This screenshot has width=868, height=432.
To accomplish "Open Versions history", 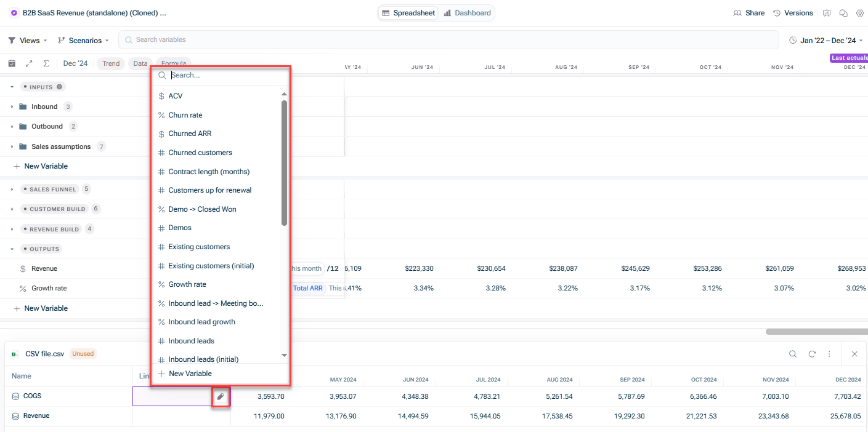I will click(793, 13).
